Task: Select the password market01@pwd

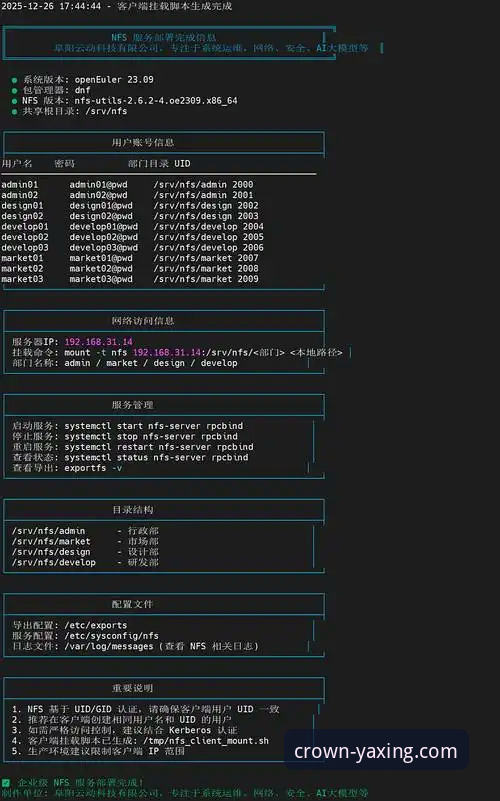Action: coord(101,258)
